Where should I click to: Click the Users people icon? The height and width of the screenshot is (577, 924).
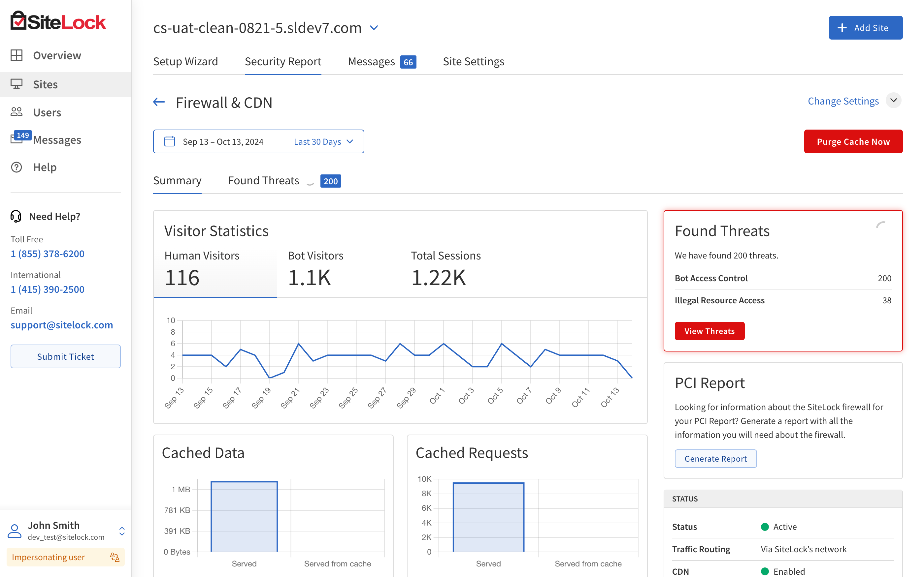click(x=16, y=112)
